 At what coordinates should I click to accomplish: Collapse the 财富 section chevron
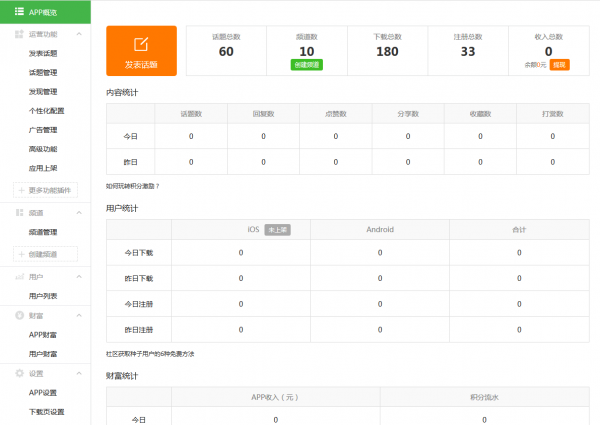tap(79, 315)
